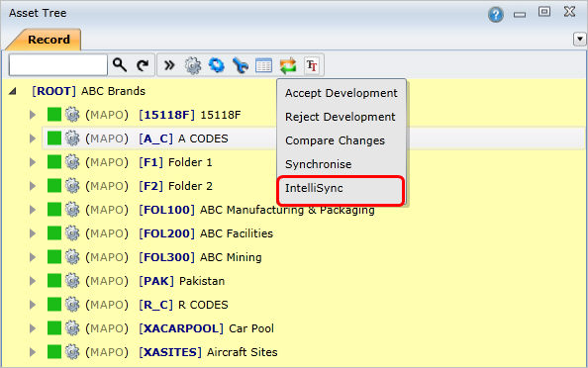
Task: Maximize the Asset Tree panel
Action: click(x=544, y=12)
